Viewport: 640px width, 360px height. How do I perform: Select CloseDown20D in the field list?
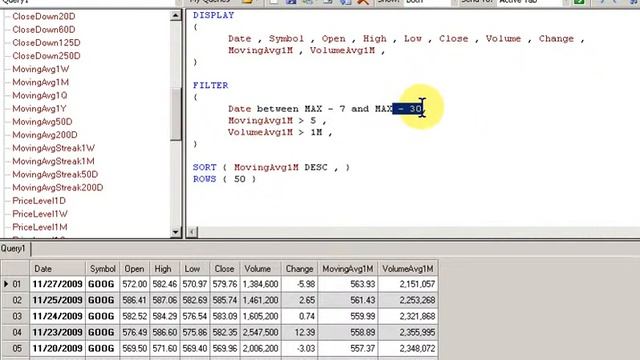pyautogui.click(x=44, y=16)
